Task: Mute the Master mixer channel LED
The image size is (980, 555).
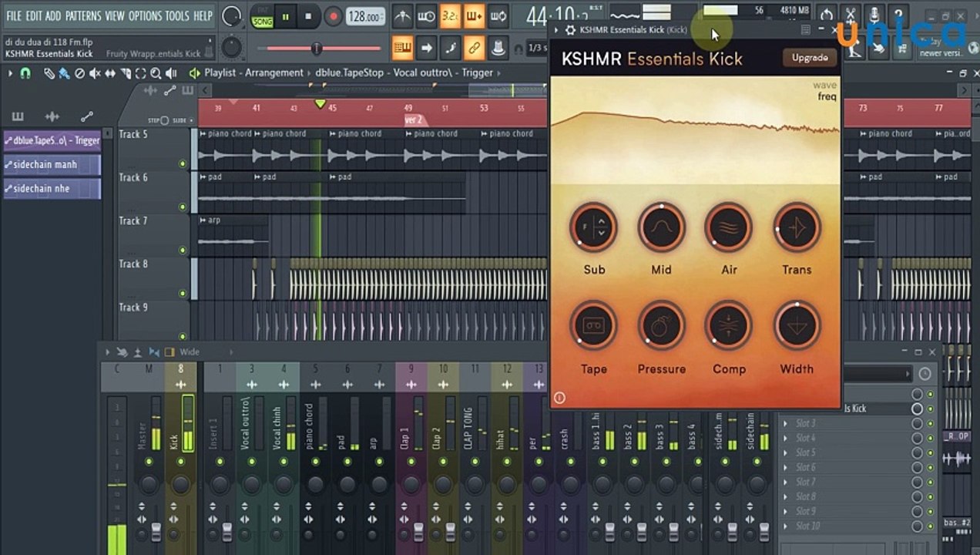Action: tap(149, 461)
